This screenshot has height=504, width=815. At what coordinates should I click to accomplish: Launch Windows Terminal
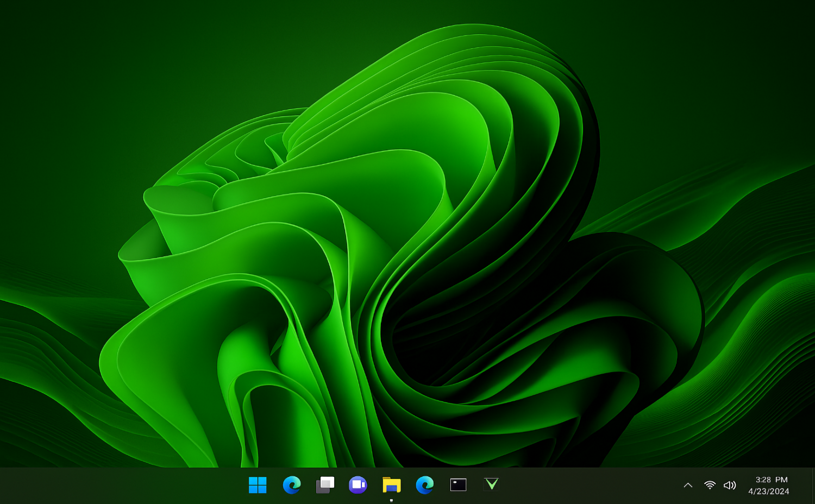(x=459, y=485)
